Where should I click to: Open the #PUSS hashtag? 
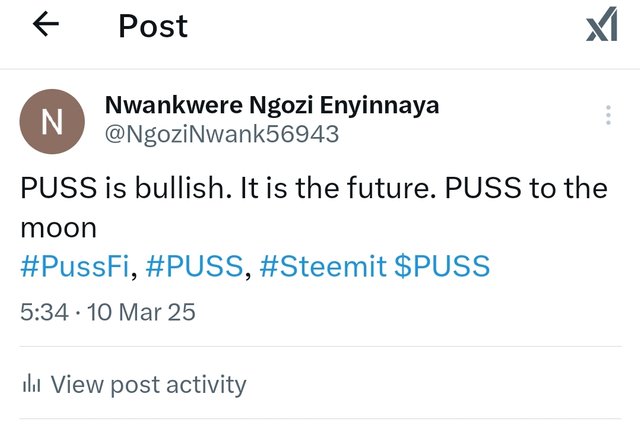point(195,266)
